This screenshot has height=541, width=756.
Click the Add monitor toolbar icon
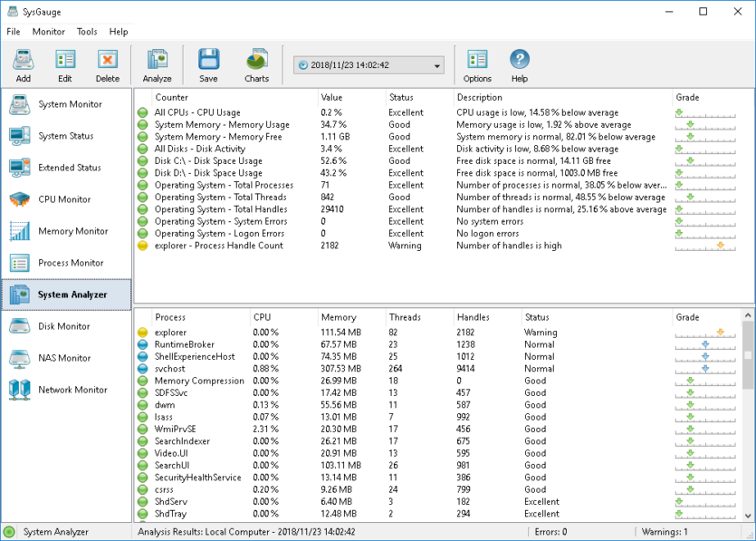coord(24,61)
